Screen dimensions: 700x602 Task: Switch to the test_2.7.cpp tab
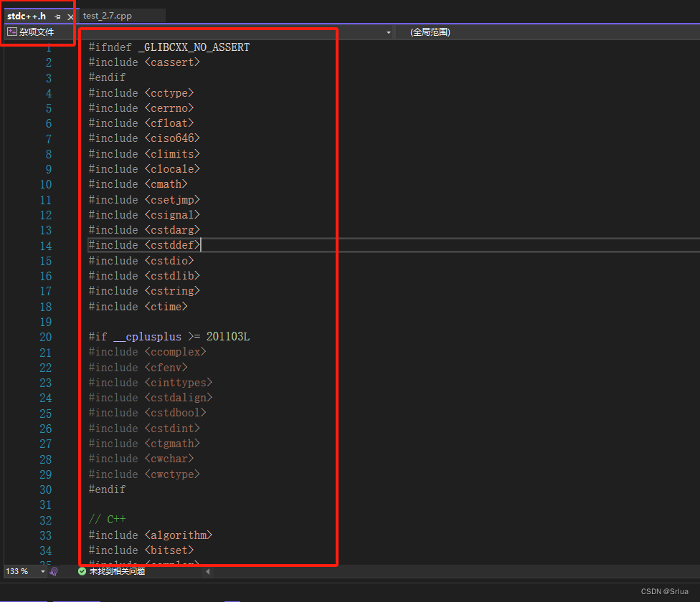pyautogui.click(x=107, y=16)
